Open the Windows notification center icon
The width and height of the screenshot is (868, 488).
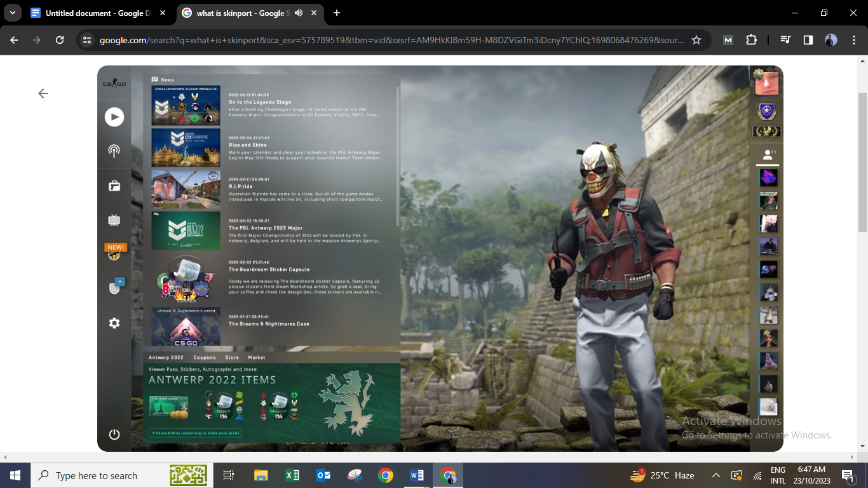(x=848, y=475)
